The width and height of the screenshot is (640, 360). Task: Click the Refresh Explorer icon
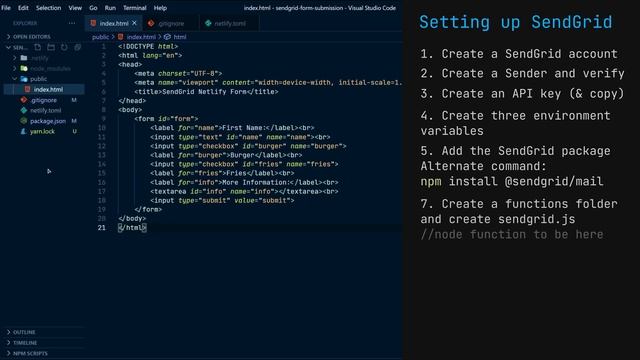pos(64,47)
